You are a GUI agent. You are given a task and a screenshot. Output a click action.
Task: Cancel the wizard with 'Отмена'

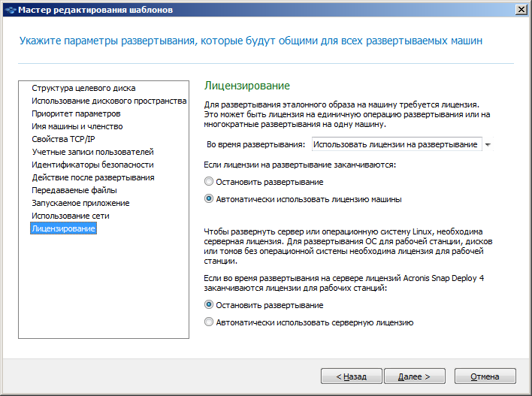pos(485,376)
